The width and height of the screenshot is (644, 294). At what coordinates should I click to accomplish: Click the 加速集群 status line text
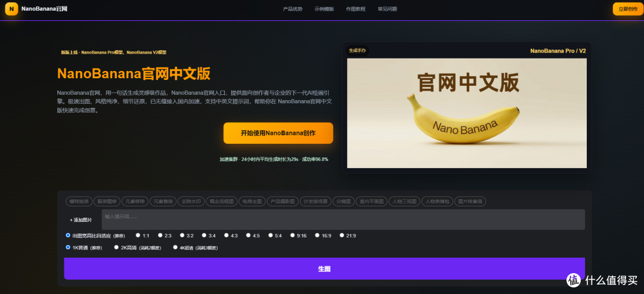(274, 159)
